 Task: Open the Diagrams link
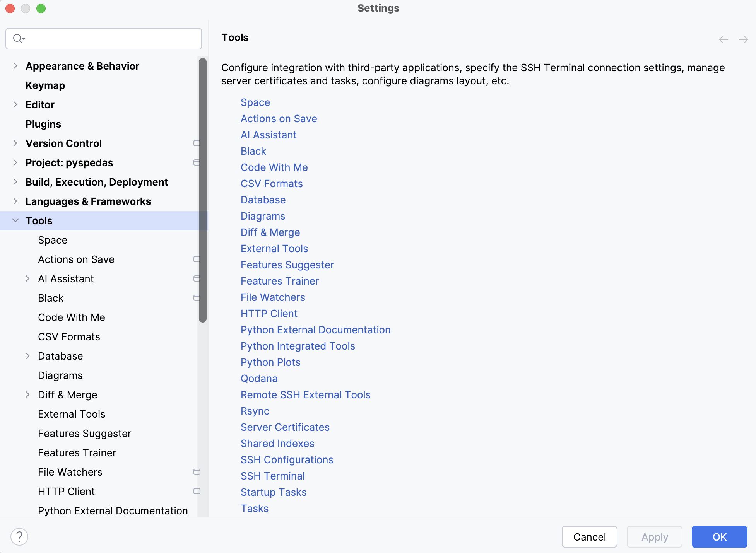coord(263,216)
